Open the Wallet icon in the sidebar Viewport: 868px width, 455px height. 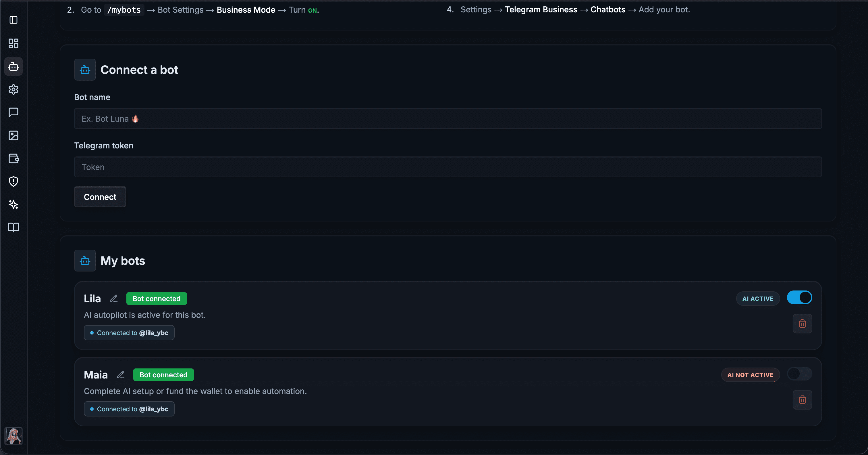coord(13,158)
